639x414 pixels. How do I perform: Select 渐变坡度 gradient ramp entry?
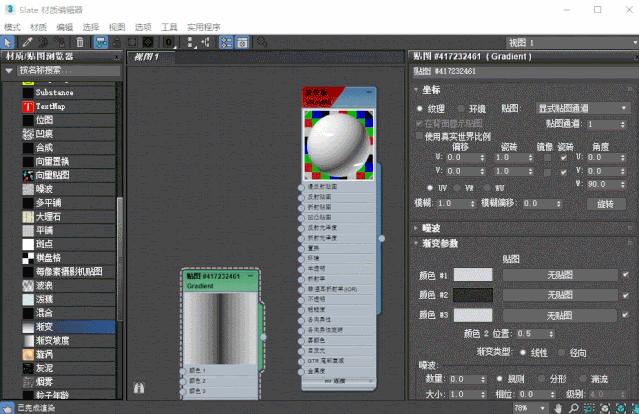click(x=68, y=341)
